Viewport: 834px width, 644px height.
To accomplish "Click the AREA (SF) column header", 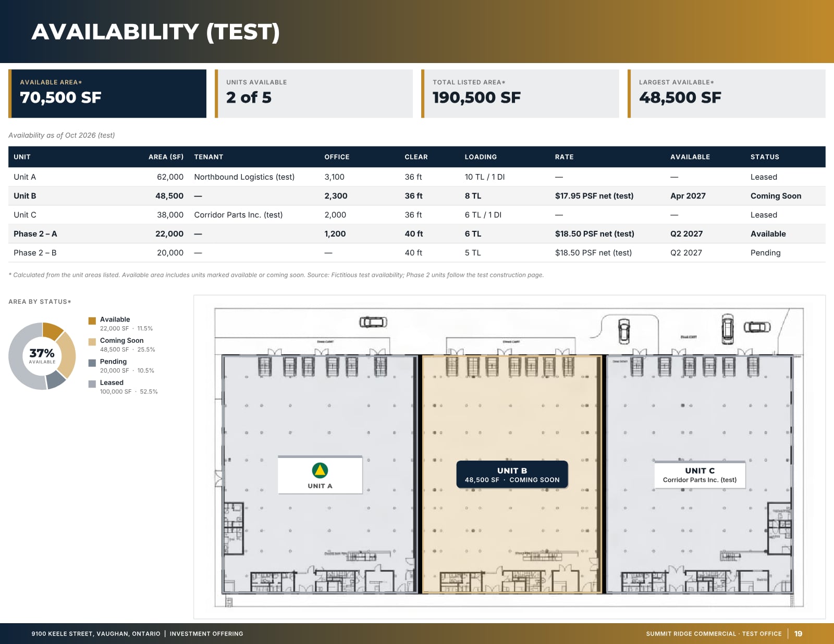I will (166, 157).
